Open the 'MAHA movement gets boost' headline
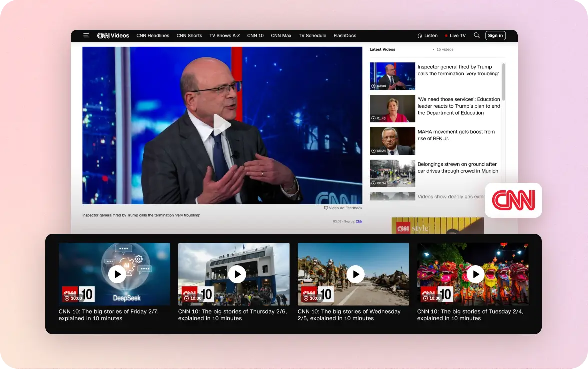This screenshot has width=588, height=369. click(456, 135)
